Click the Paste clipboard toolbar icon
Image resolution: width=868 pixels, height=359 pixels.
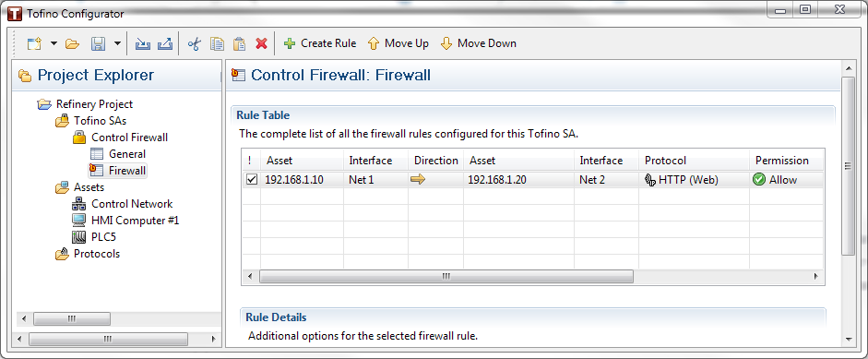tap(239, 43)
